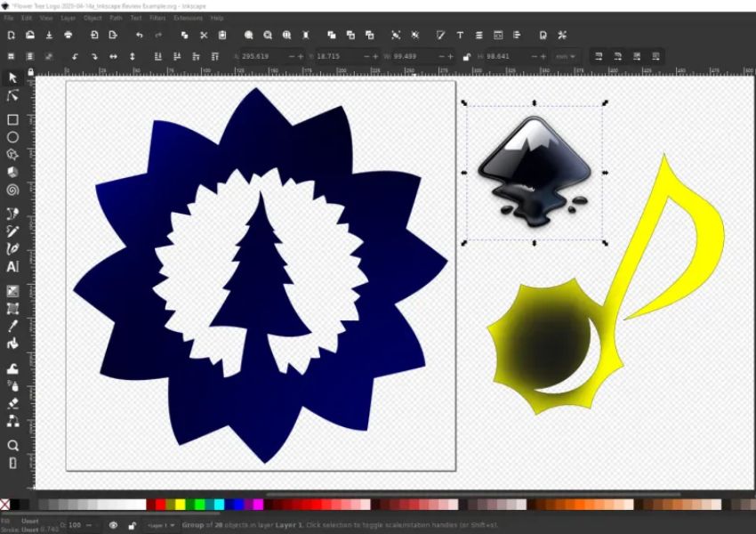Viewport: 756px width, 534px height.
Task: Pick the cyan palette swatch
Action: (219, 505)
